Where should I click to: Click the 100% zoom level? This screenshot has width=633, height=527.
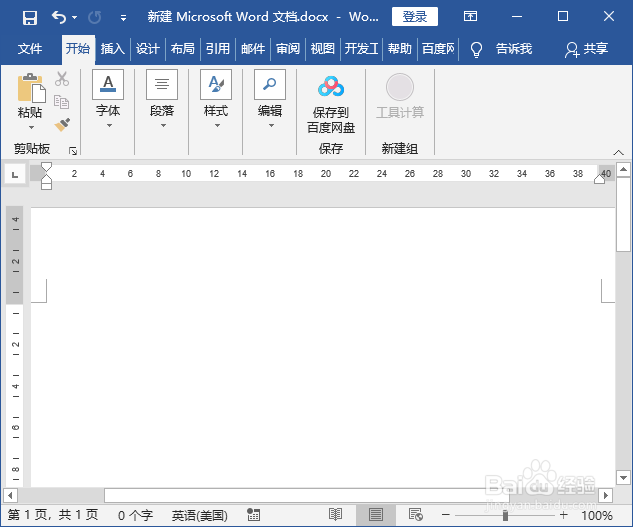597,515
